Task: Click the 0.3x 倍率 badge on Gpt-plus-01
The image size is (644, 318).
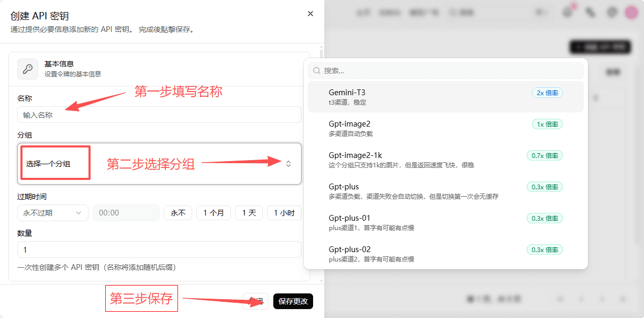Action: pos(545,218)
